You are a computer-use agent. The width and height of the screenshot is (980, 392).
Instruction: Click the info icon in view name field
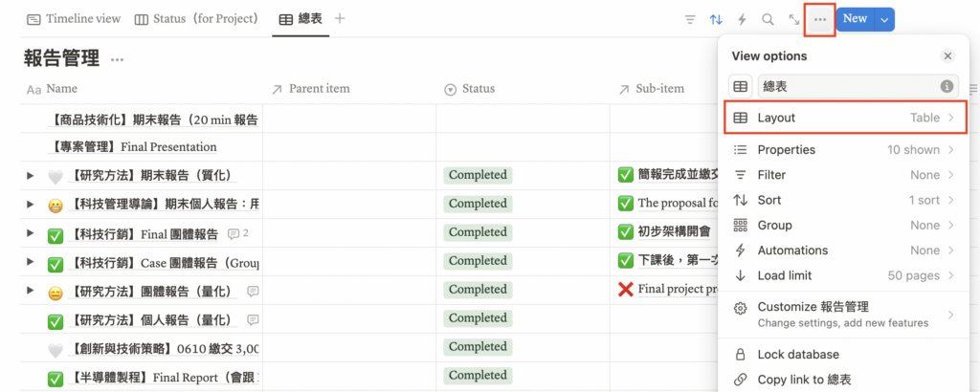[x=947, y=86]
